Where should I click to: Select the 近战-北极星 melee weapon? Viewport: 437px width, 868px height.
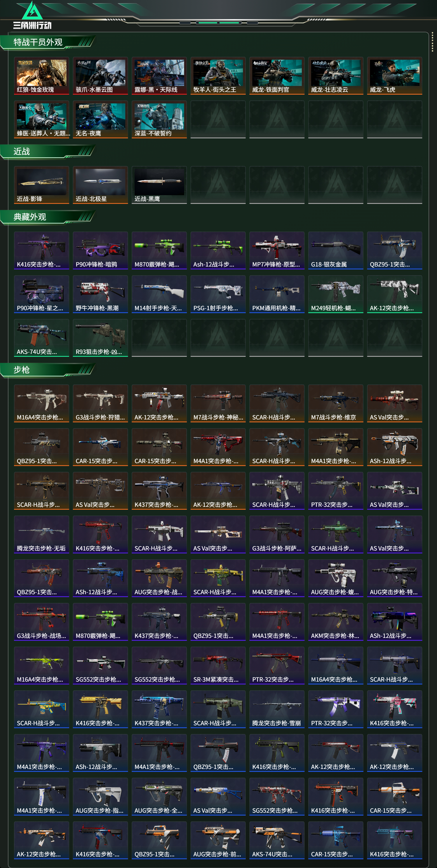point(101,185)
